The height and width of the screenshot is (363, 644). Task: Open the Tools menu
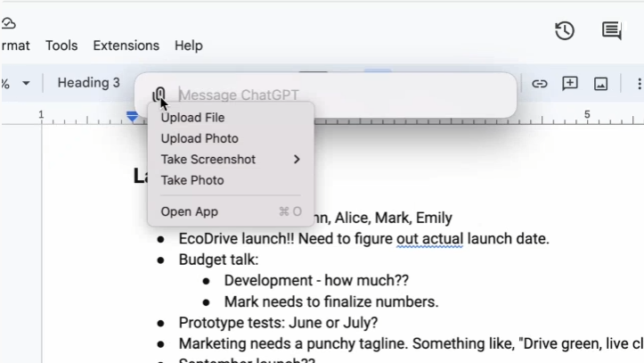click(x=61, y=45)
